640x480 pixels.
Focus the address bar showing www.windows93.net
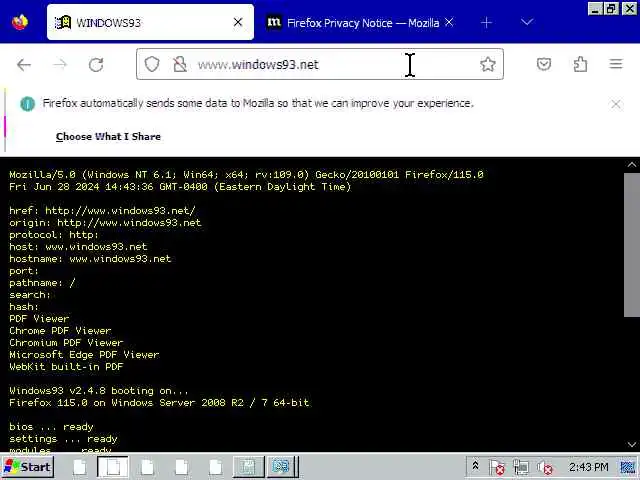pyautogui.click(x=320, y=64)
